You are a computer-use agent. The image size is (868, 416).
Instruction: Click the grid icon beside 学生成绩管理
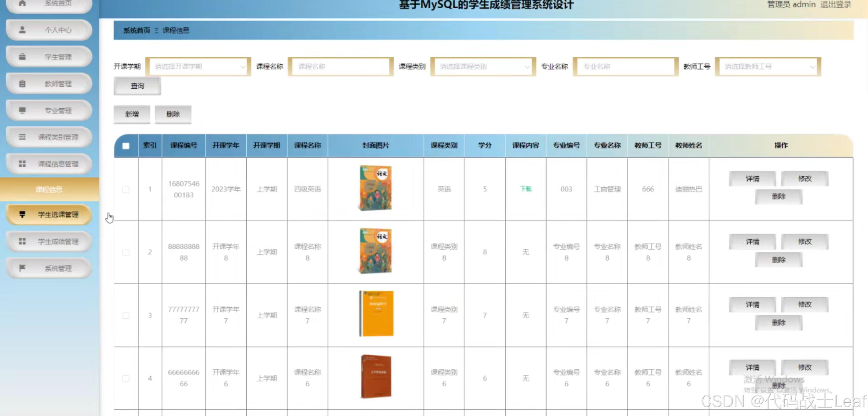pyautogui.click(x=22, y=241)
